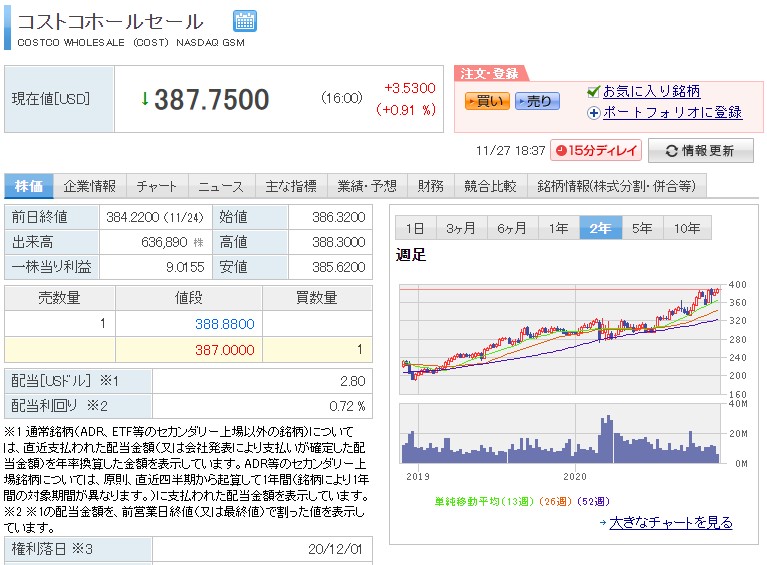Switch to the 企業情報 tab
Viewport: 767px width, 565px height.
90,186
